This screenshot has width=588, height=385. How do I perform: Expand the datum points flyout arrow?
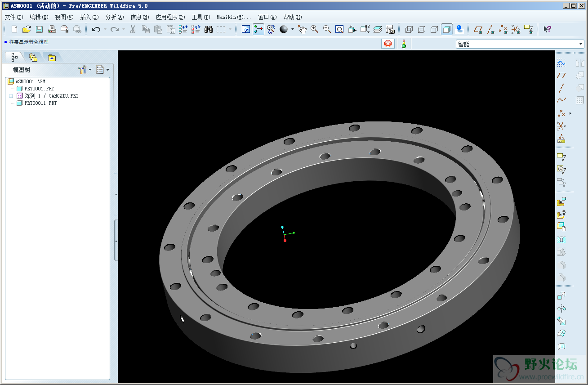coord(570,113)
